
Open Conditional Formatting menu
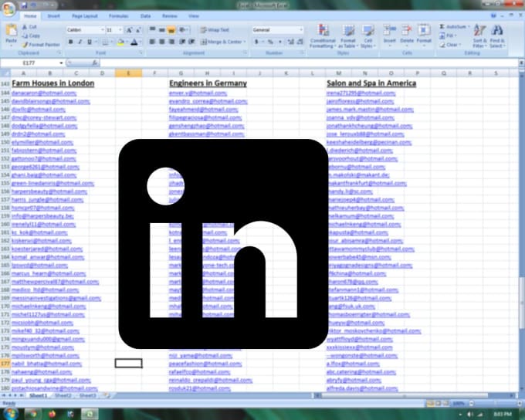[323, 36]
